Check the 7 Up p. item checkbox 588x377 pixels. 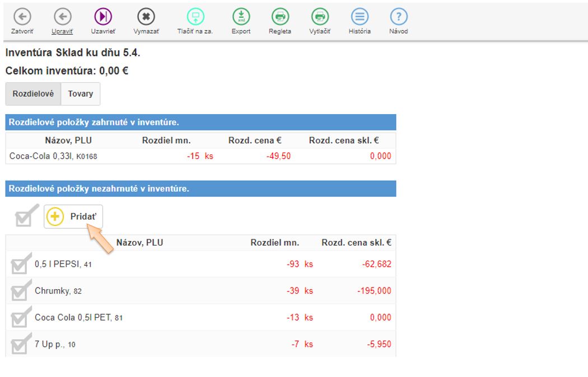[21, 345]
